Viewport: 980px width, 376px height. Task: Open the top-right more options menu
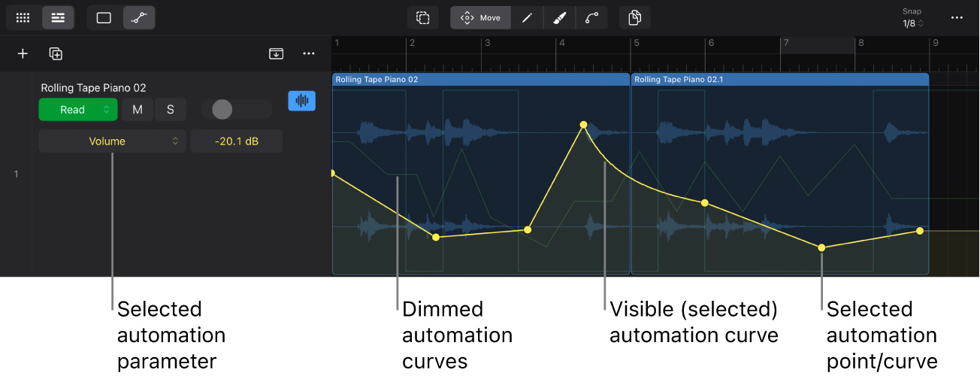[x=957, y=17]
